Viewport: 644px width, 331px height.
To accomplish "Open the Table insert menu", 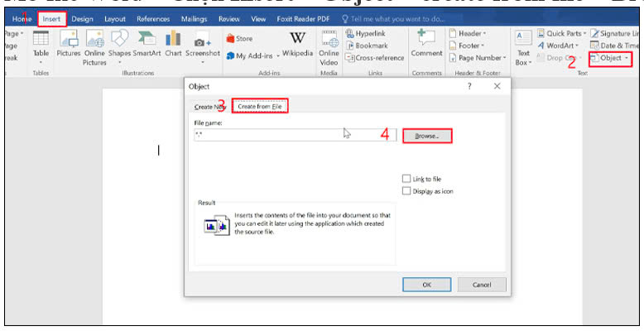I will (x=41, y=47).
